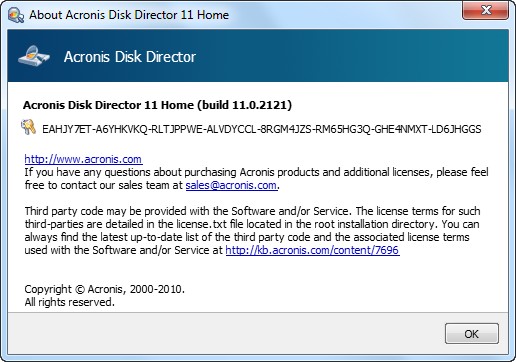This screenshot has height=362, width=516.
Task: Click the first license key segment EAHJY7ET
Action: click(67, 129)
